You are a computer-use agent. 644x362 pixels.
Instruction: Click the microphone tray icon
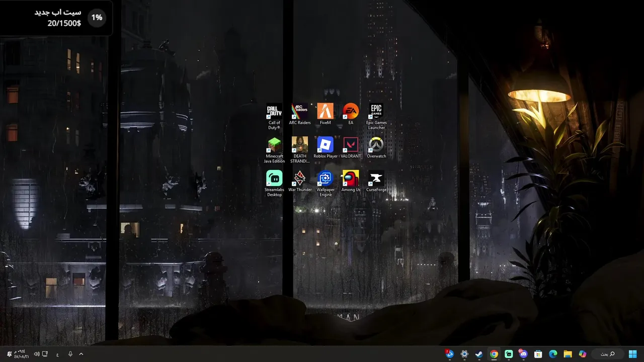[x=70, y=354]
